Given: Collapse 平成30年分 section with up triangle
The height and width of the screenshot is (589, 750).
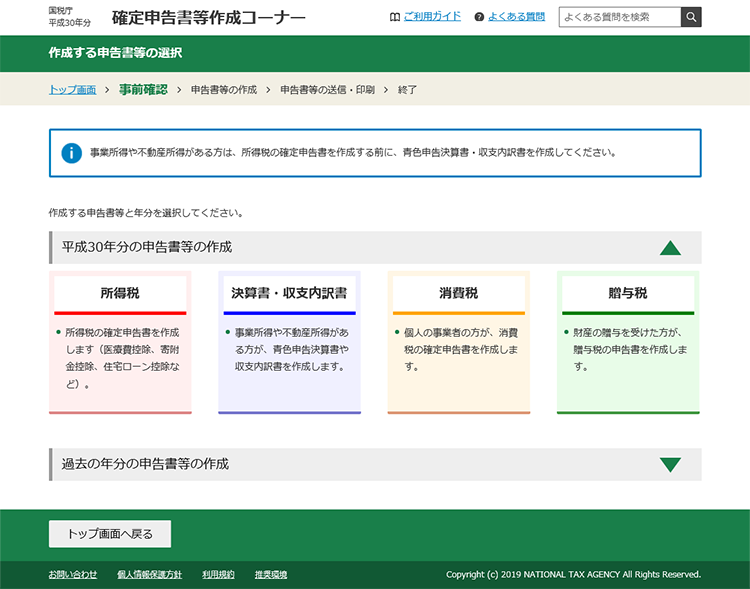Looking at the screenshot, I should pyautogui.click(x=670, y=248).
